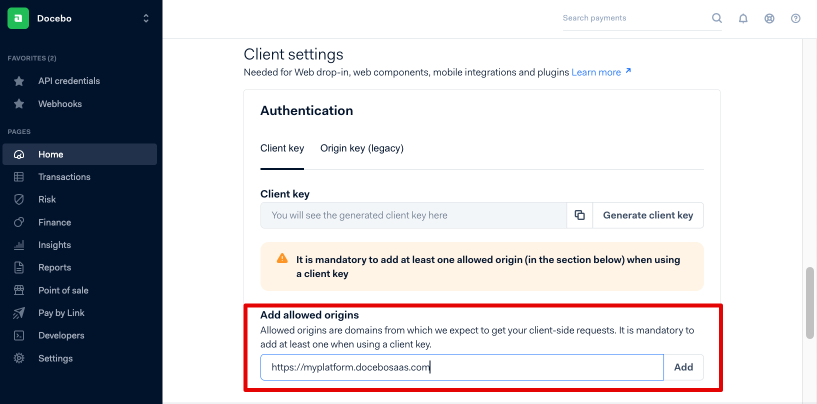Click the allowed origins URL input field
Image resolution: width=817 pixels, height=404 pixels.
tap(462, 367)
